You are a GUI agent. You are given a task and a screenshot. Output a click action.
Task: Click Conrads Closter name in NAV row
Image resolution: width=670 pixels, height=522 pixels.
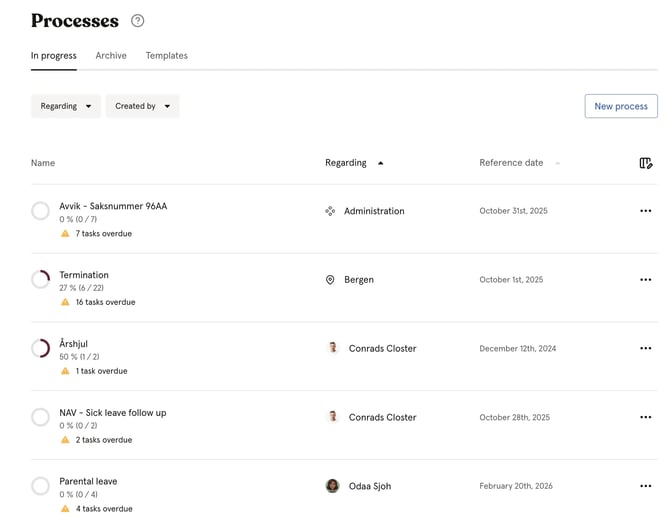click(x=382, y=417)
